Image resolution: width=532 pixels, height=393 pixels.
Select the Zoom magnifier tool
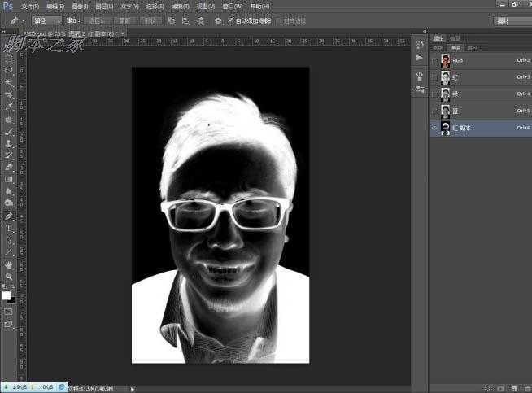point(9,277)
